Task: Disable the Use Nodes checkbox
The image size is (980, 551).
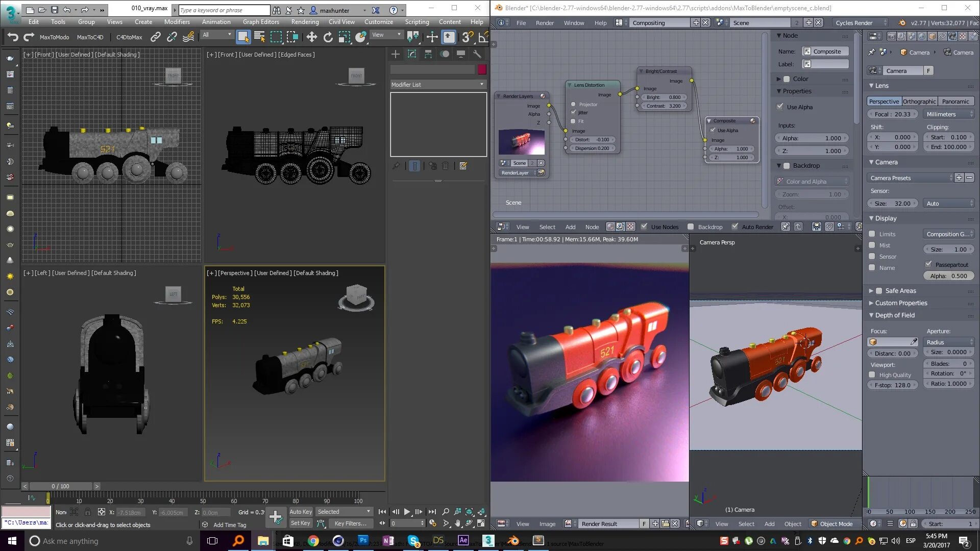Action: (644, 227)
